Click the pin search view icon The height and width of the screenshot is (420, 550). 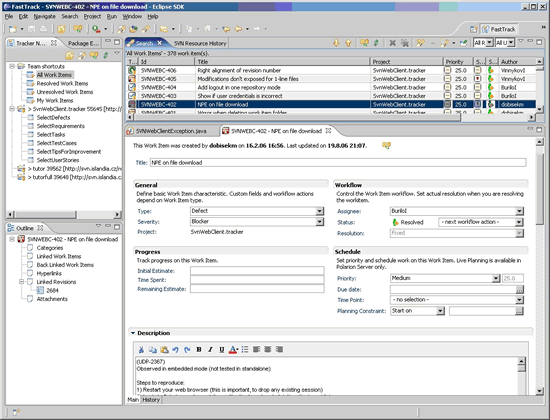(x=463, y=43)
